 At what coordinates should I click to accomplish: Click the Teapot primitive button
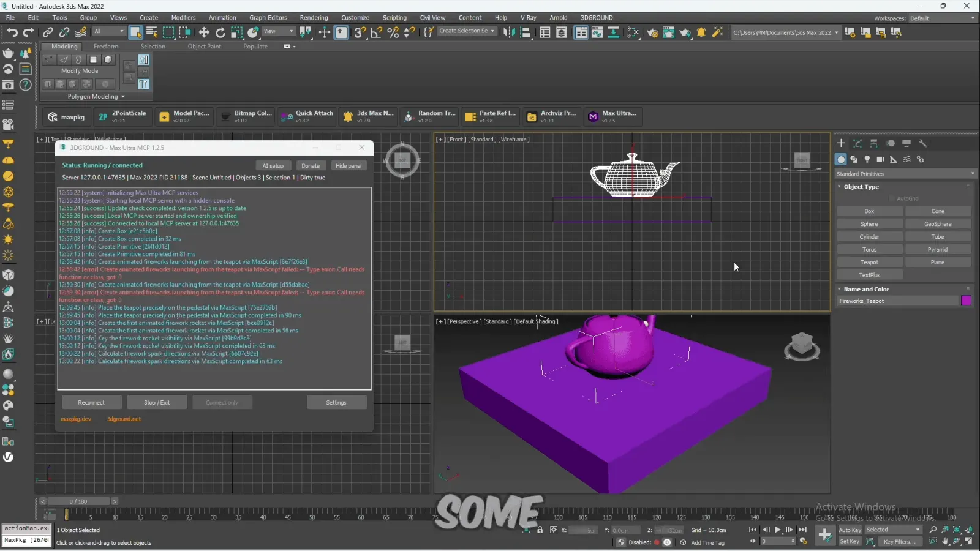[869, 262]
